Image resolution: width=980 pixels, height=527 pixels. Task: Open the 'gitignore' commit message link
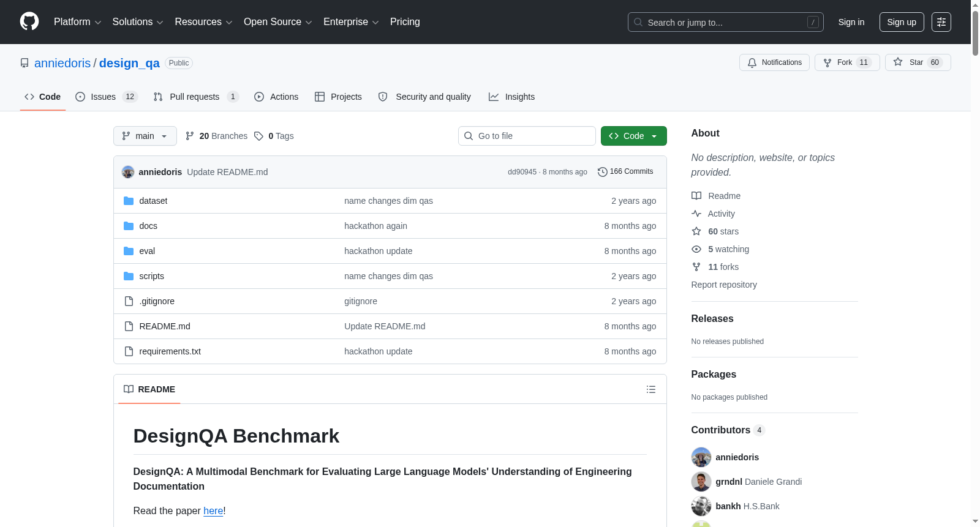pyautogui.click(x=361, y=301)
